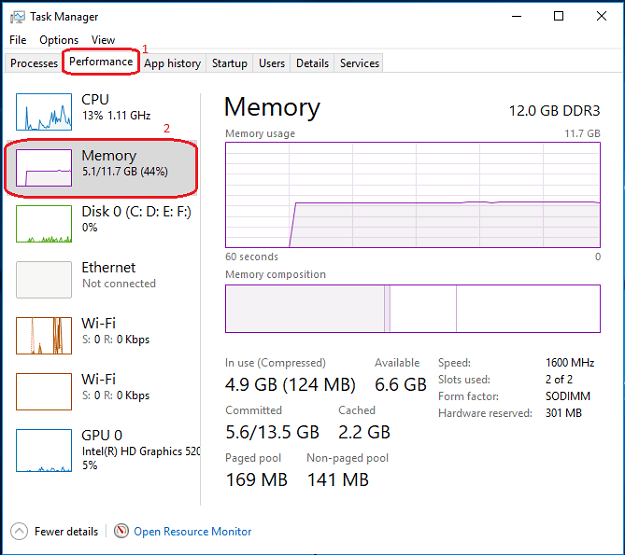Open the first Wi-Fi activity graph

44,336
